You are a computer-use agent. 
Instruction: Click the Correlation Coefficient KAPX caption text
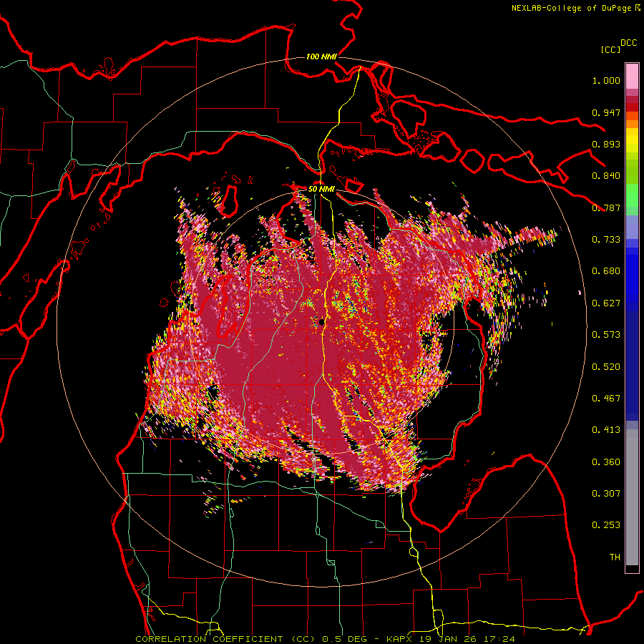[325, 639]
